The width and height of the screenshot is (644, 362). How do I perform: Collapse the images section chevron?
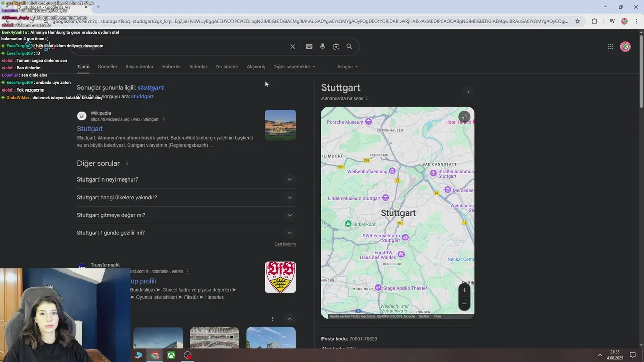[x=289, y=319]
